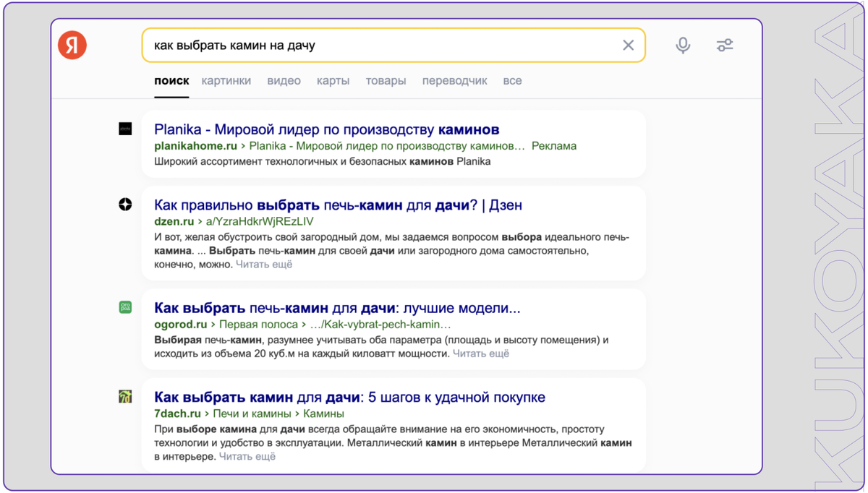Open 'Как выбрать печь-камин для дачи: лучшие модели...'

(x=337, y=308)
